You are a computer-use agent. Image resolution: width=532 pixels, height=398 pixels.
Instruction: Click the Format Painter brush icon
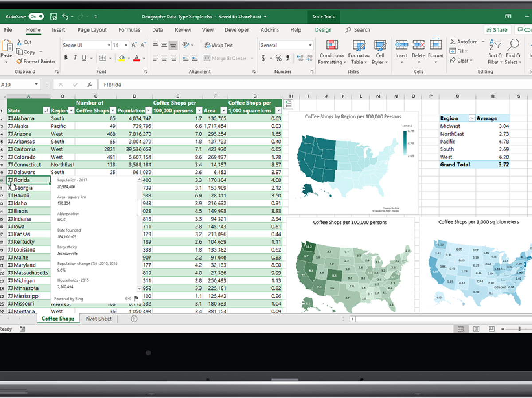tap(20, 62)
